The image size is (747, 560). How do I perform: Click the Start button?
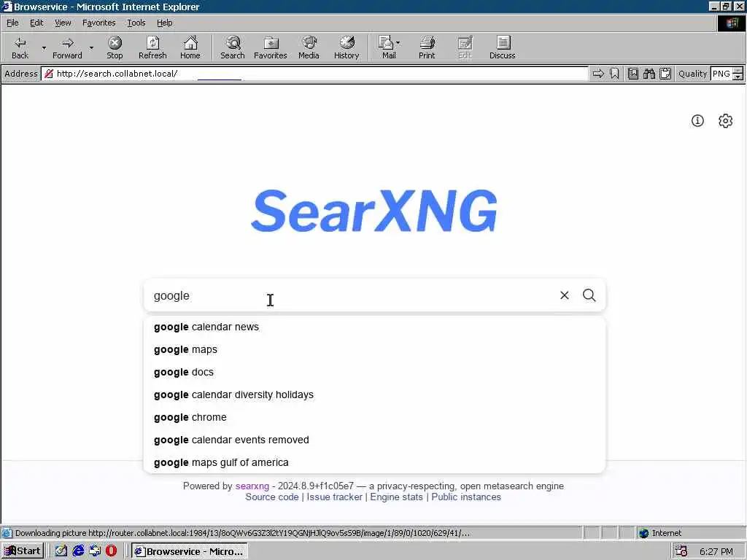tap(23, 551)
